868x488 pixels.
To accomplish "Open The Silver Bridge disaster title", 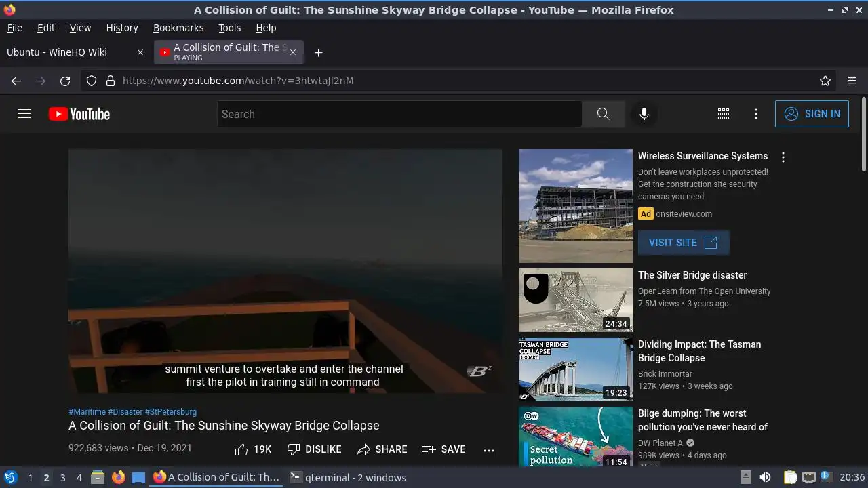I will 692,275.
